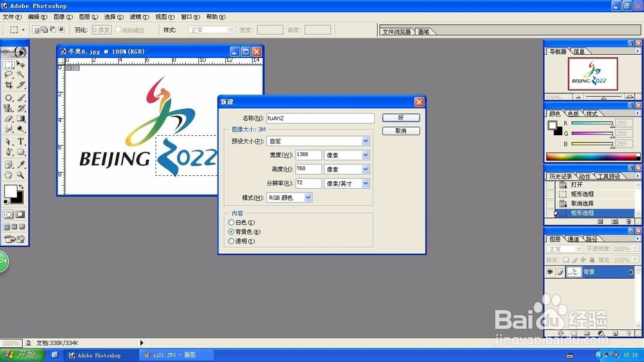644x362 pixels.
Task: Hide the 背景 layer with eye icon
Action: pyautogui.click(x=550, y=272)
